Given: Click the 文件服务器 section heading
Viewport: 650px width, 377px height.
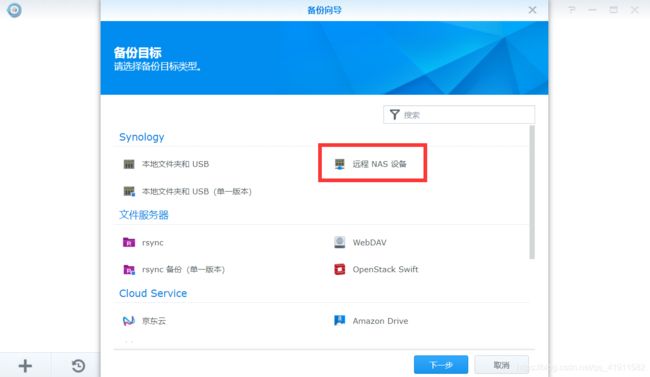Looking at the screenshot, I should tap(144, 215).
